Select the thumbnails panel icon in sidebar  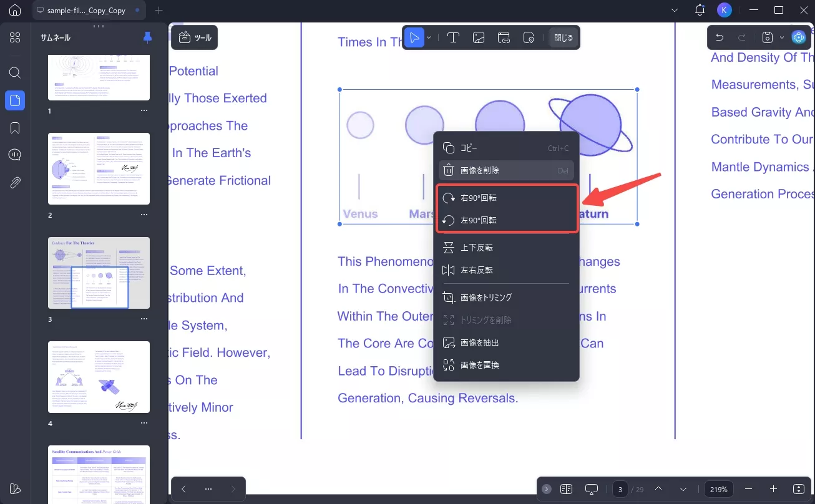(15, 100)
